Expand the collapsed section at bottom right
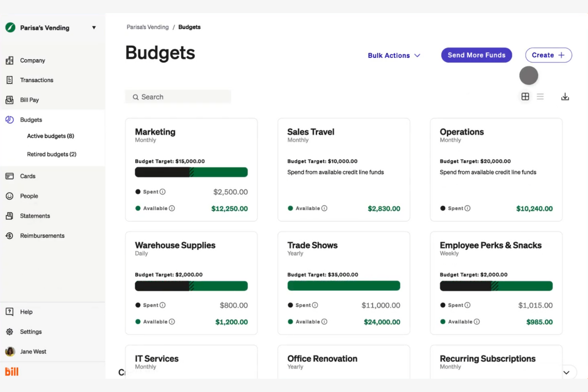Screen dimensions: 588x392 (x=566, y=373)
